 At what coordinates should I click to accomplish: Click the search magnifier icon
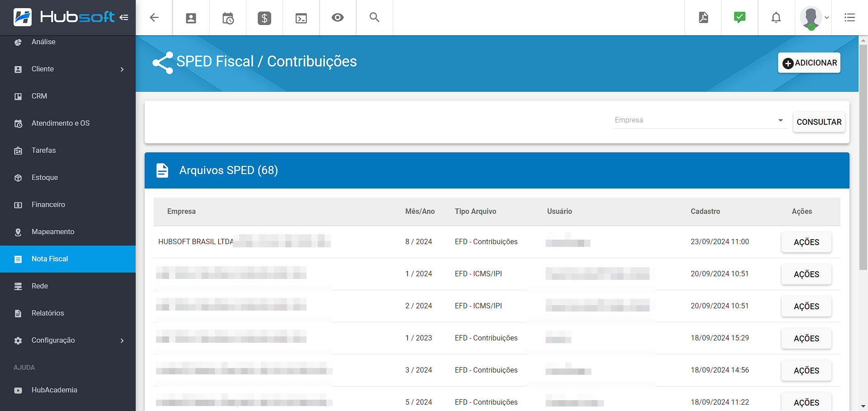point(374,18)
